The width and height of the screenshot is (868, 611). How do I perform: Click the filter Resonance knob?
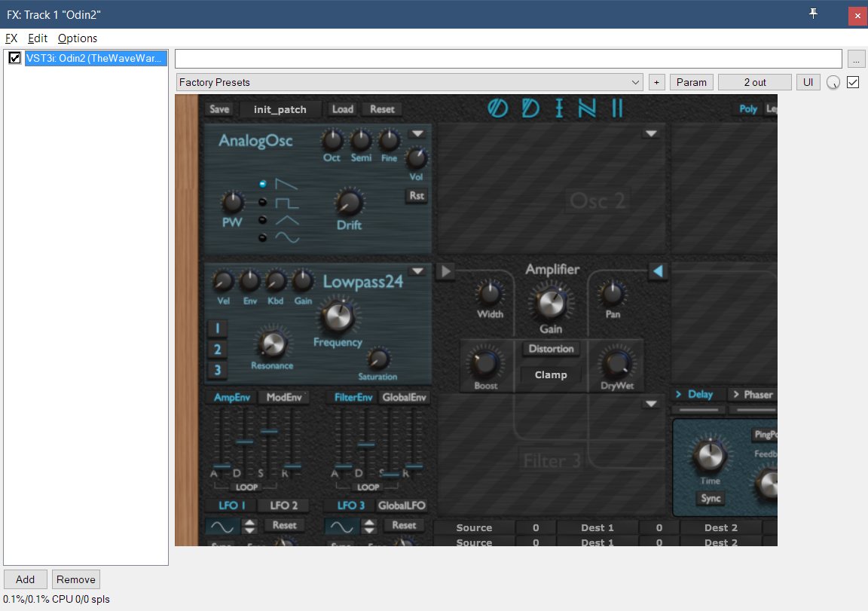(272, 344)
